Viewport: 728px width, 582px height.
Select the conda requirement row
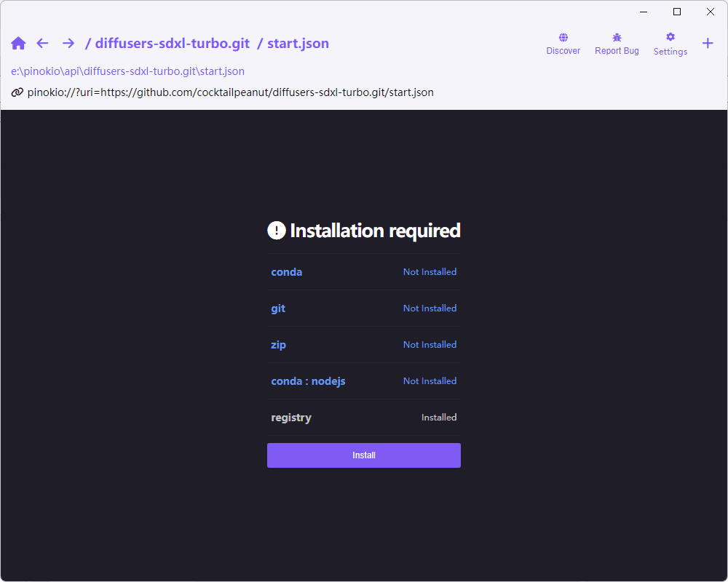click(363, 272)
